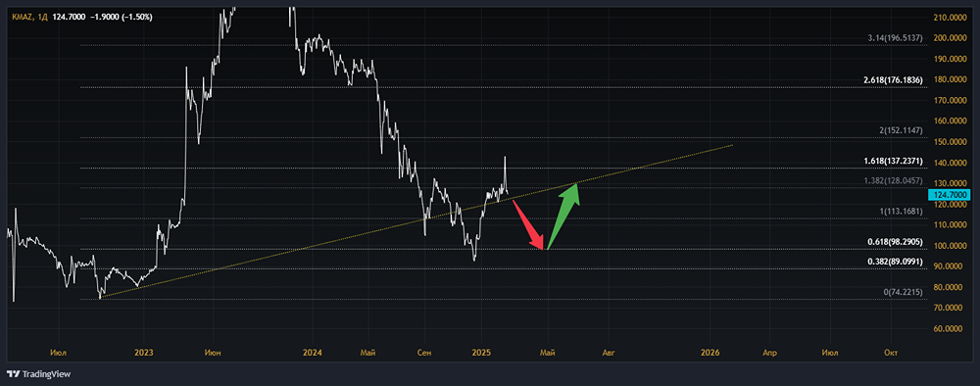
Task: Click the 190.0000 price axis label
Action: [949, 58]
